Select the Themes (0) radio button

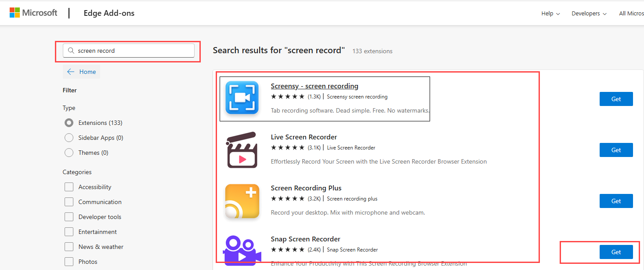69,153
